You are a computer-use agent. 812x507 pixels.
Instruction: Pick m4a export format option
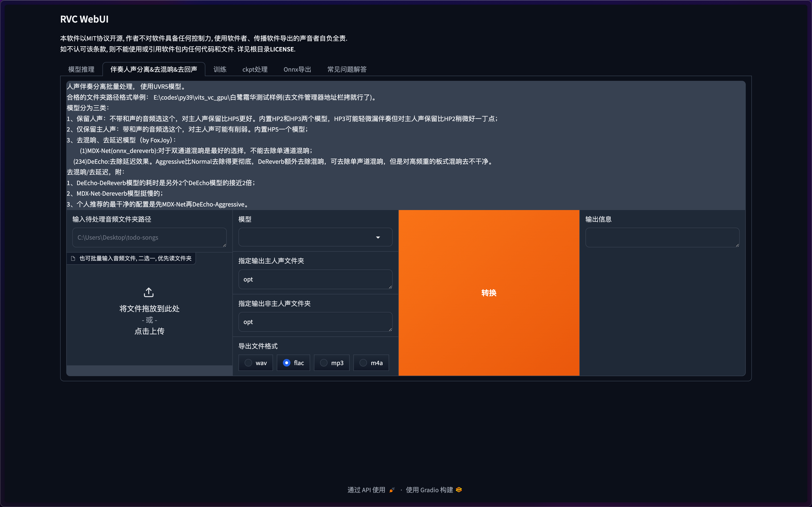pos(363,363)
